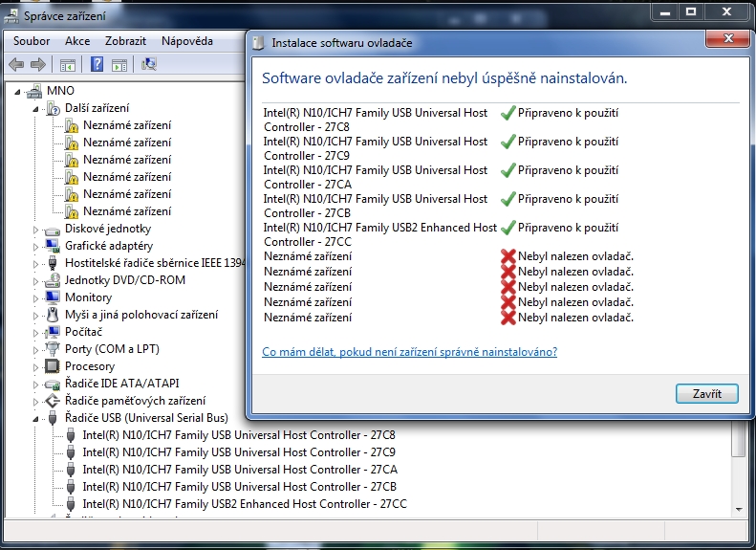Click the IEEE 1394 host controllers icon

coord(52,263)
